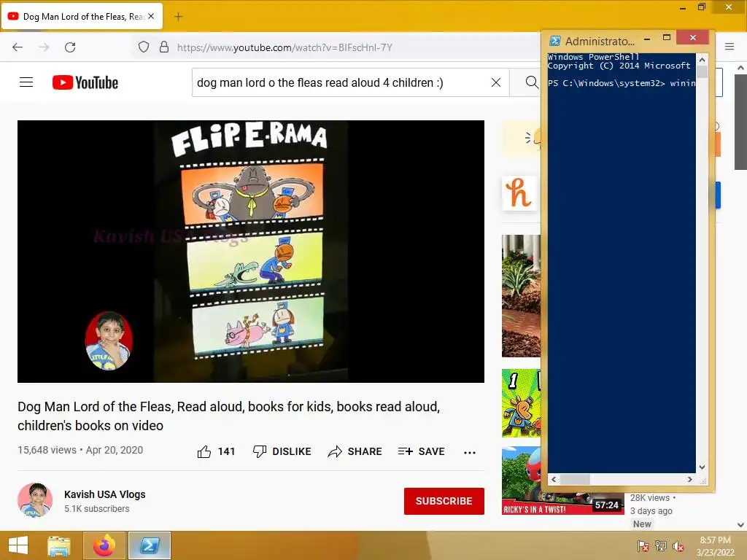747x560 pixels.
Task: Open Action Center flag tray icon
Action: pyautogui.click(x=643, y=546)
